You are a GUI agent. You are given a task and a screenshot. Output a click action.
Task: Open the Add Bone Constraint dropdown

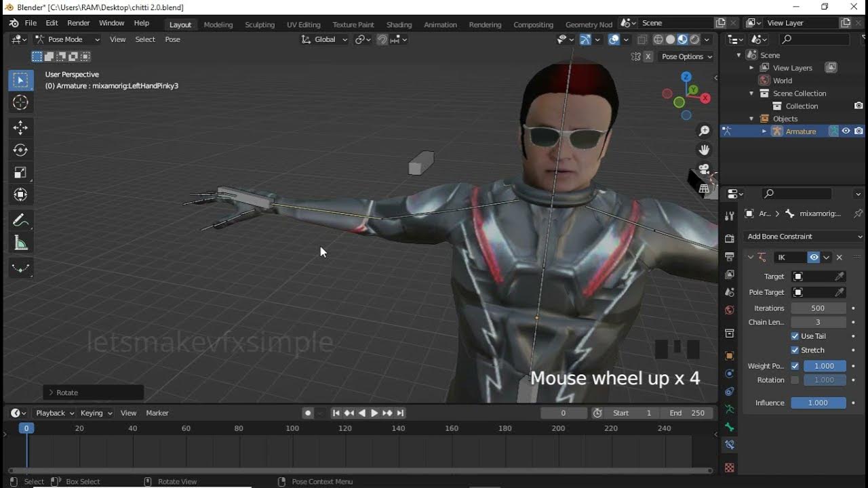pyautogui.click(x=803, y=237)
